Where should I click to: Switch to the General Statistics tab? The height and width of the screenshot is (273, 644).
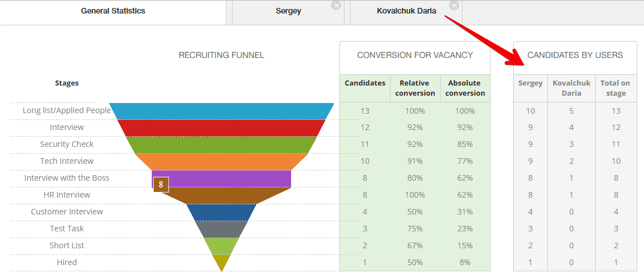coord(113,11)
